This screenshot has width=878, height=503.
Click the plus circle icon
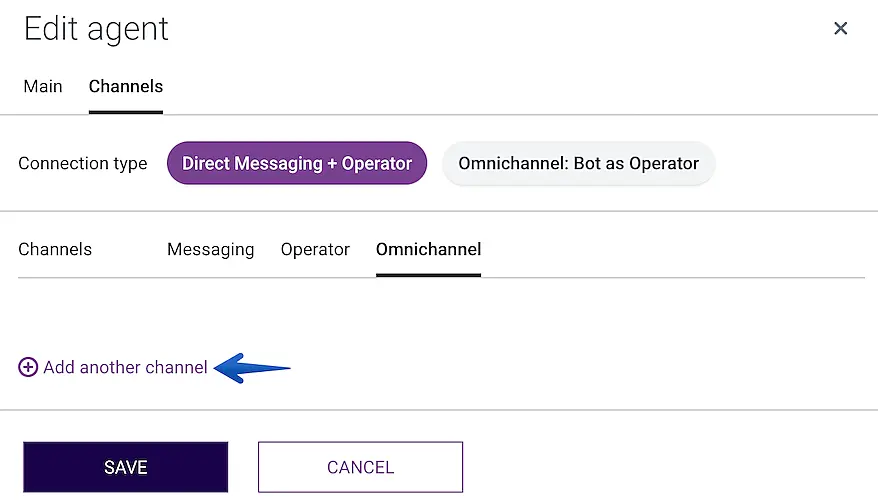click(x=28, y=367)
